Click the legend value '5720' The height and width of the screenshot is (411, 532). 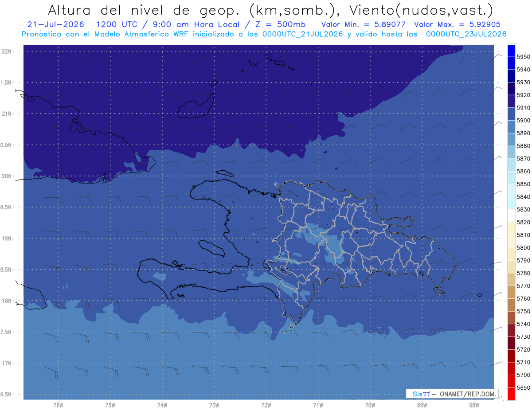point(523,349)
